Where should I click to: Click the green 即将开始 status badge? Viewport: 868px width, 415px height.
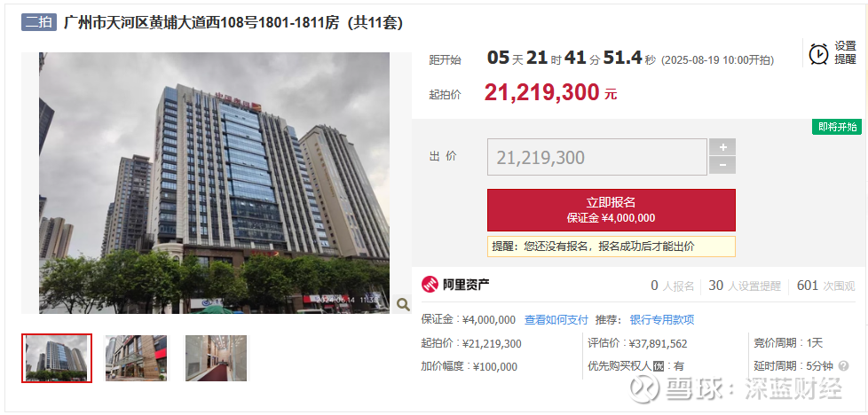[x=837, y=127]
